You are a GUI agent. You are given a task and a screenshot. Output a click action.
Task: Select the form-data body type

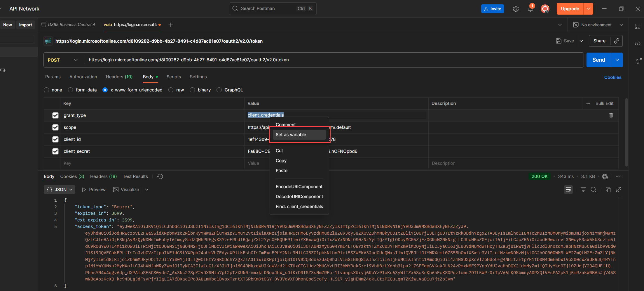pyautogui.click(x=70, y=90)
